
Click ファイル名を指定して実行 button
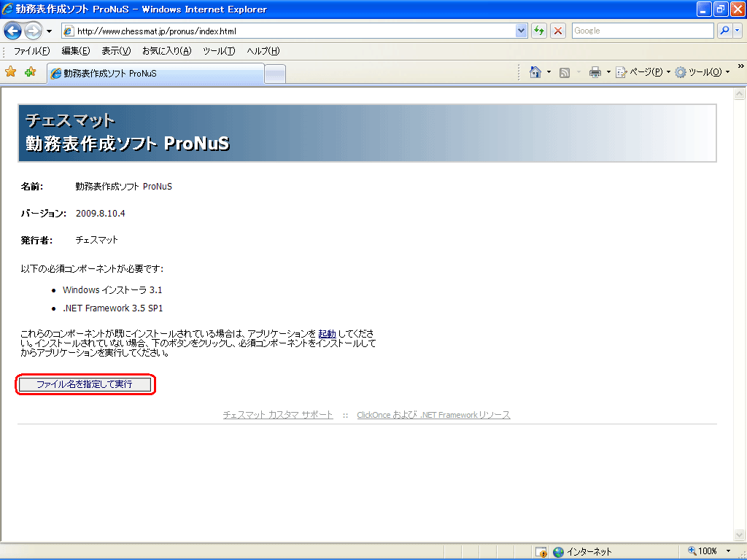click(85, 384)
